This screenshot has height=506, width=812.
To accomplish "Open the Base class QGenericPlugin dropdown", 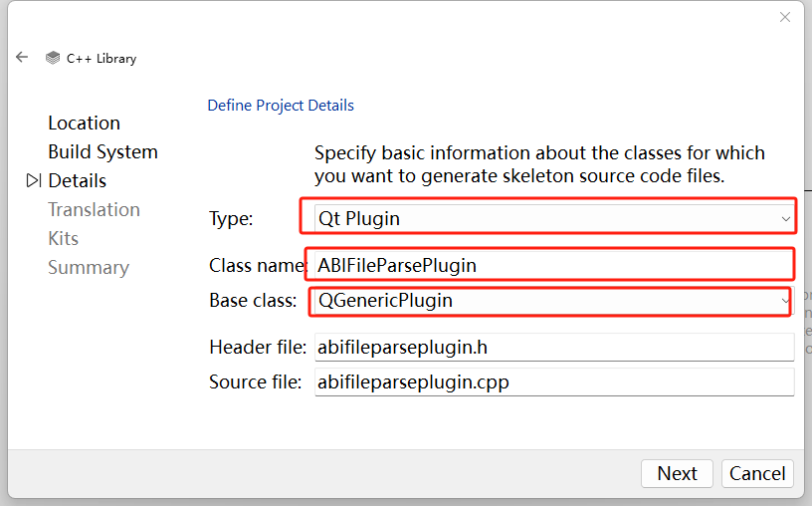I will click(553, 301).
